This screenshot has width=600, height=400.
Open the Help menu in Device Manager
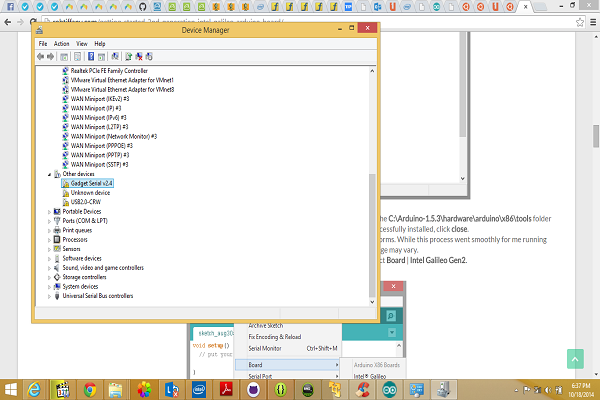point(99,44)
